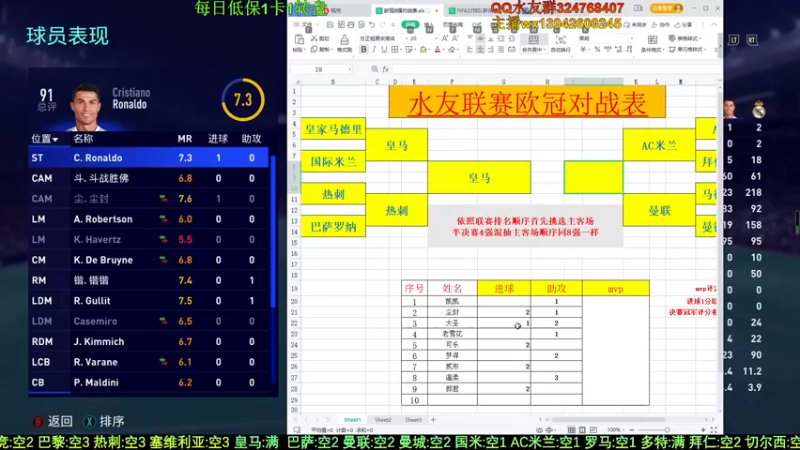The height and width of the screenshot is (450, 800).
Task: Click the save icon in quick access bar
Action: point(330,24)
